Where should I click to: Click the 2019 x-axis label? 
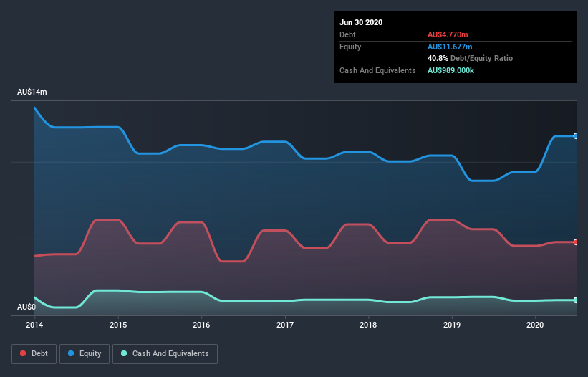point(452,325)
